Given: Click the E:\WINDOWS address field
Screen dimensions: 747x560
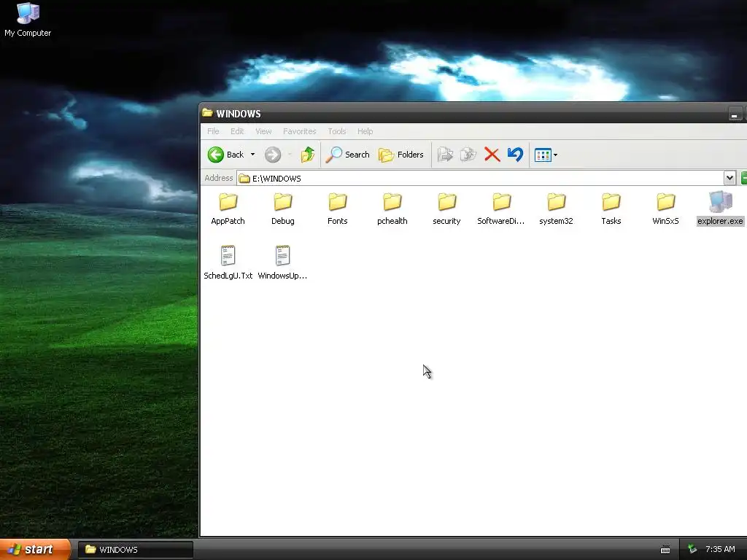Looking at the screenshot, I should pos(480,179).
